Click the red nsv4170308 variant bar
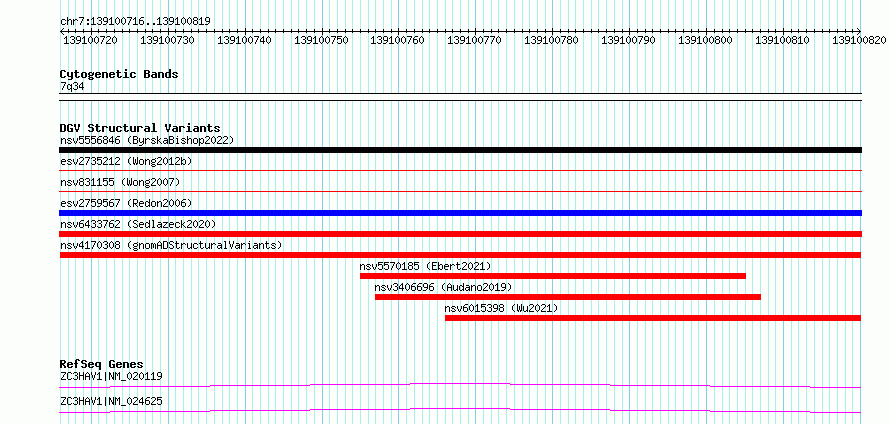The height and width of the screenshot is (424, 890). click(460, 255)
